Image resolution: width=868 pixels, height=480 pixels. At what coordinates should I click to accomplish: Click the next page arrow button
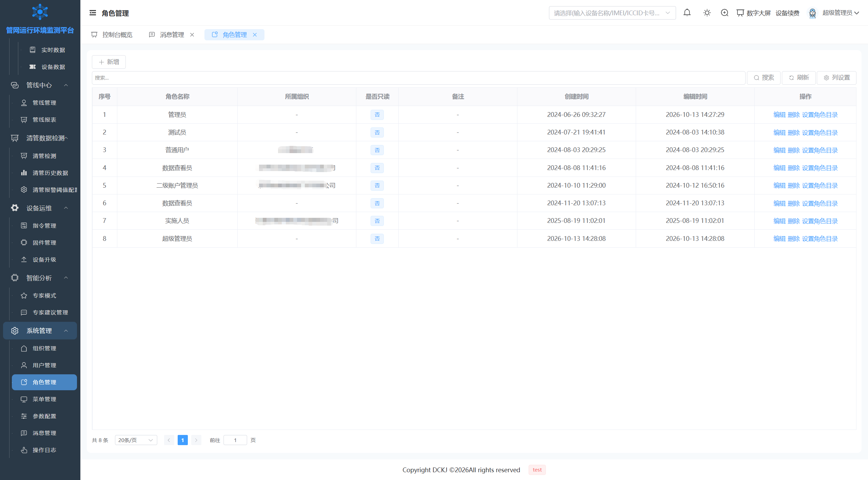pos(196,440)
